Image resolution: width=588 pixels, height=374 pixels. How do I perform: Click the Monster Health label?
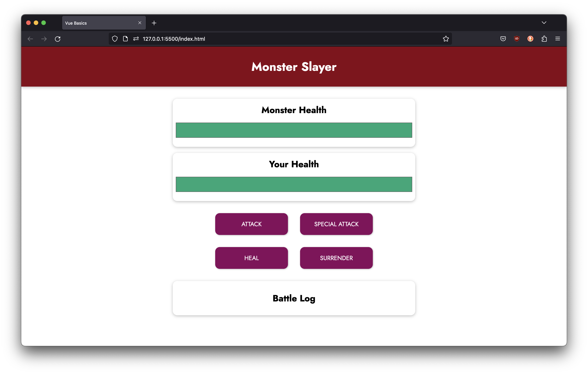[294, 110]
